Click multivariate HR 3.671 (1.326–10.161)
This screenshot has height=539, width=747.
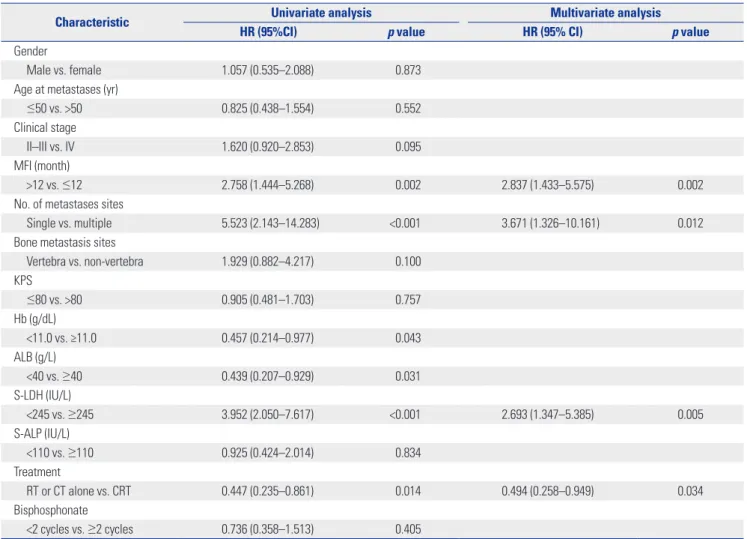(x=550, y=223)
